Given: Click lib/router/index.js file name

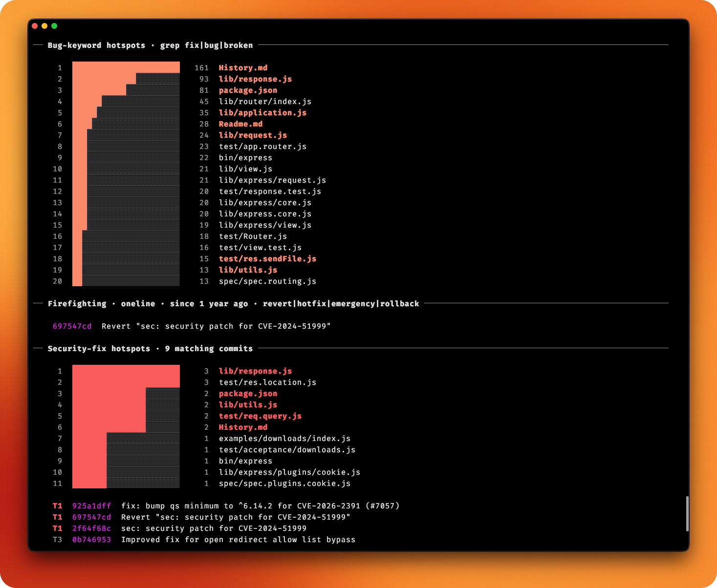Looking at the screenshot, I should (265, 102).
